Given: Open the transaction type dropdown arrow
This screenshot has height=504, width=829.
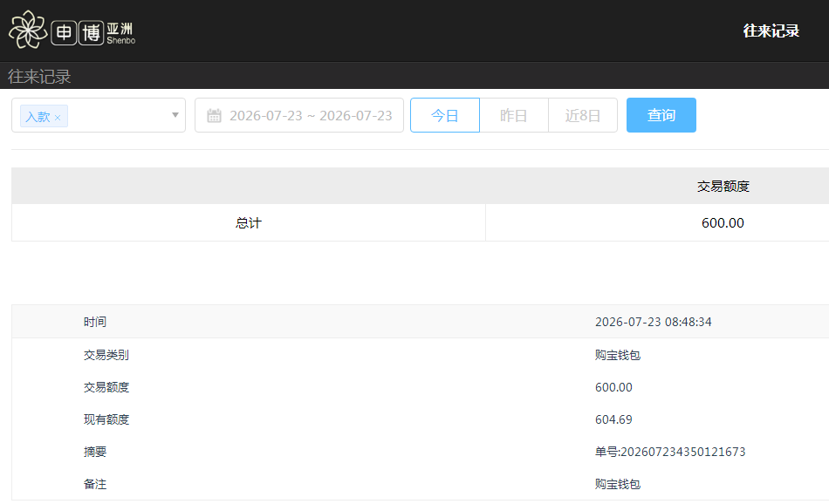Looking at the screenshot, I should pyautogui.click(x=175, y=115).
